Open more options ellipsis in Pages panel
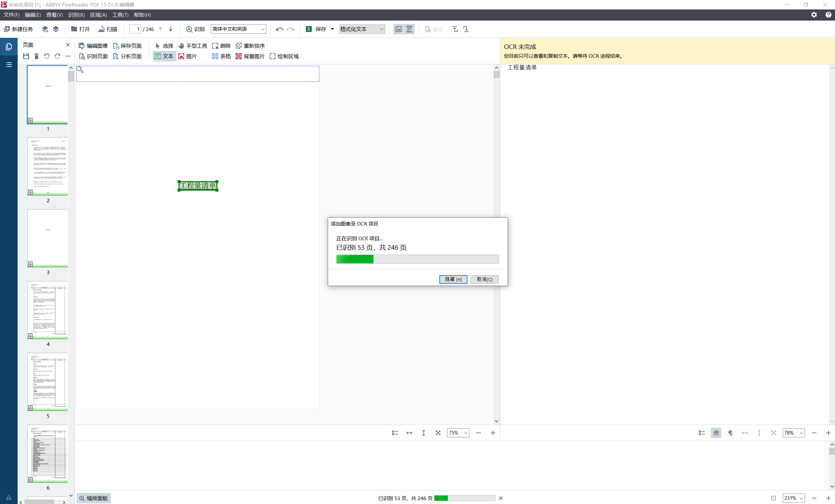 pyautogui.click(x=68, y=56)
